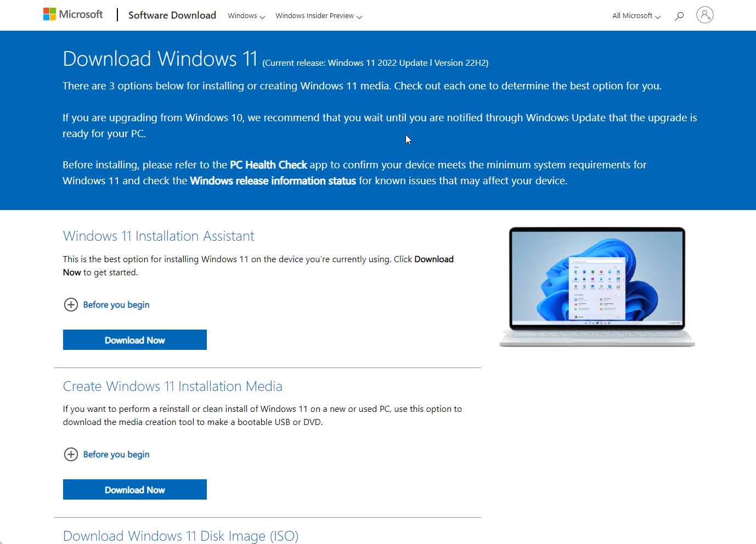Expand the Windows menu dropdown
The height and width of the screenshot is (544, 756).
click(x=246, y=16)
